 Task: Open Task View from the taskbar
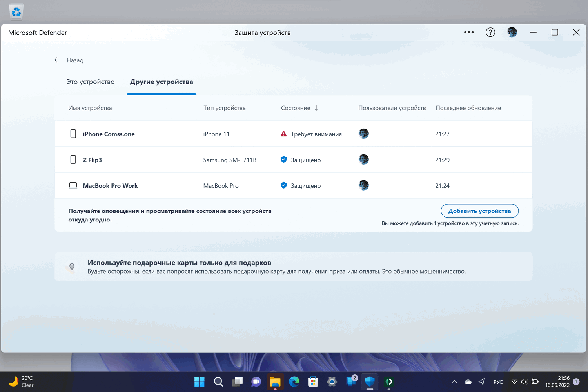point(237,381)
